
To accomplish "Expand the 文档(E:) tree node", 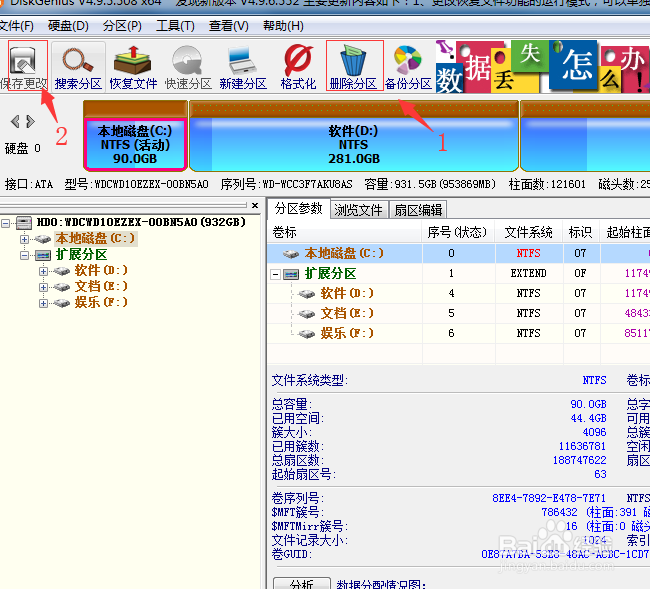I will coord(43,287).
